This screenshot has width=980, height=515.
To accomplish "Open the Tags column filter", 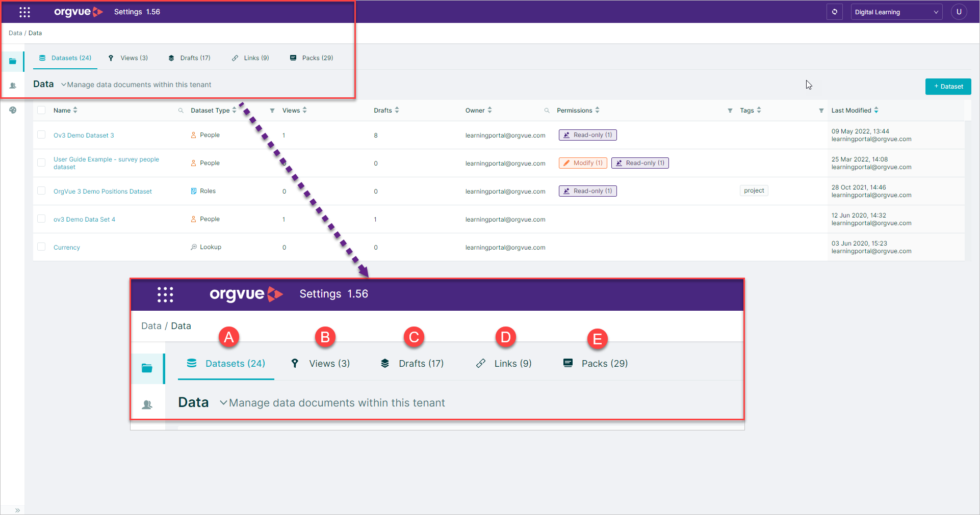I will coord(821,111).
